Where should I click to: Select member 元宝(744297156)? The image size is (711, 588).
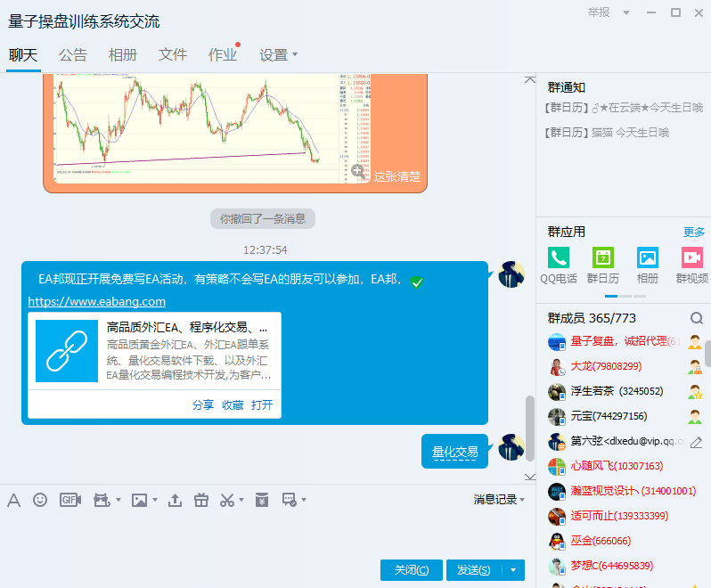625,416
